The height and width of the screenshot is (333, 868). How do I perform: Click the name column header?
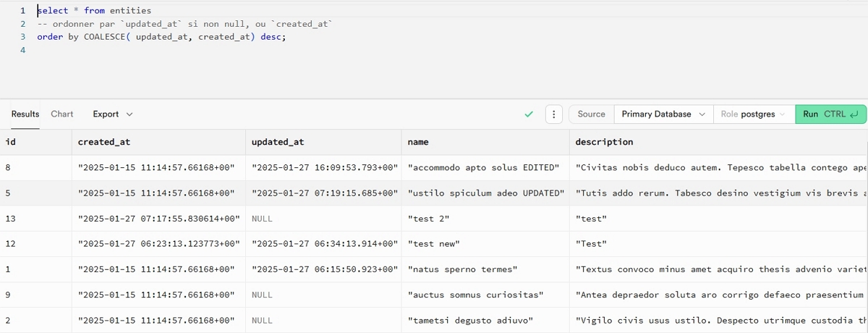click(418, 142)
